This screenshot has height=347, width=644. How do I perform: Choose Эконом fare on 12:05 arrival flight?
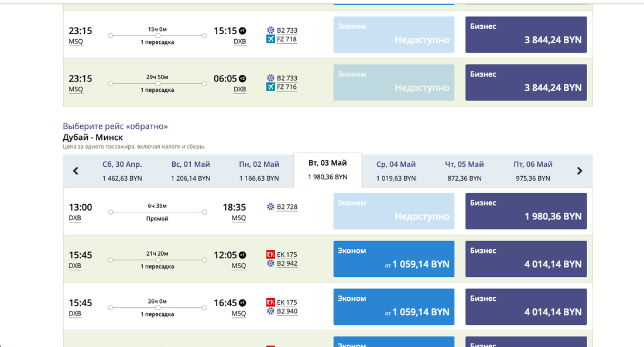tap(393, 259)
